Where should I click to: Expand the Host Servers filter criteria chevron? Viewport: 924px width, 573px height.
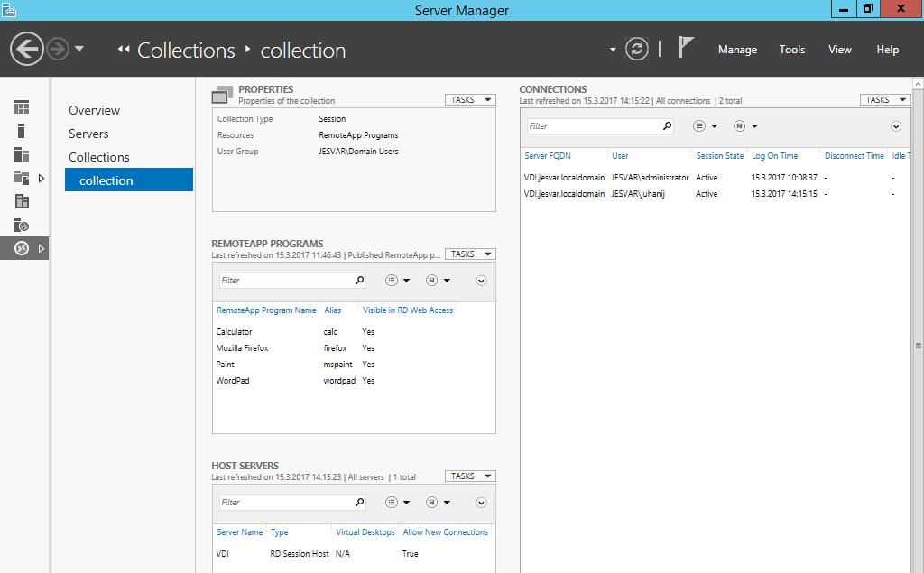tap(481, 503)
